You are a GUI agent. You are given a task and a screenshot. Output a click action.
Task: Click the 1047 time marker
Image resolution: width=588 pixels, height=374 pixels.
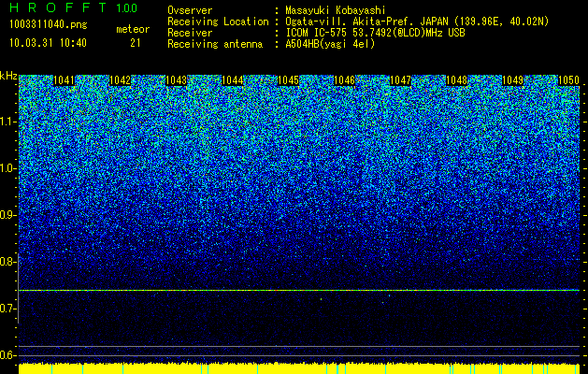(x=400, y=80)
